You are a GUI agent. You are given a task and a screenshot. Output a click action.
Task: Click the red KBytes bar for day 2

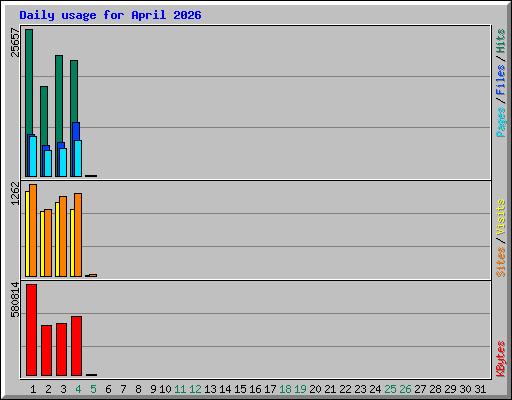tap(46, 350)
